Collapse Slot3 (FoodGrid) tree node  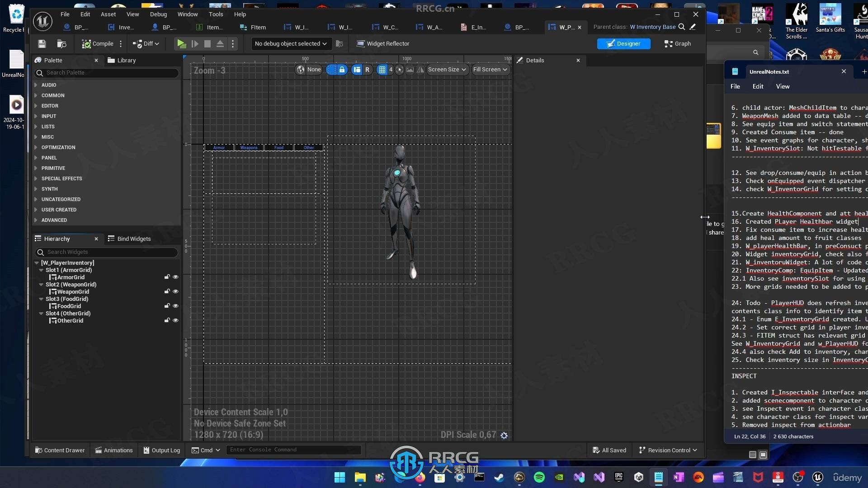pos(41,299)
